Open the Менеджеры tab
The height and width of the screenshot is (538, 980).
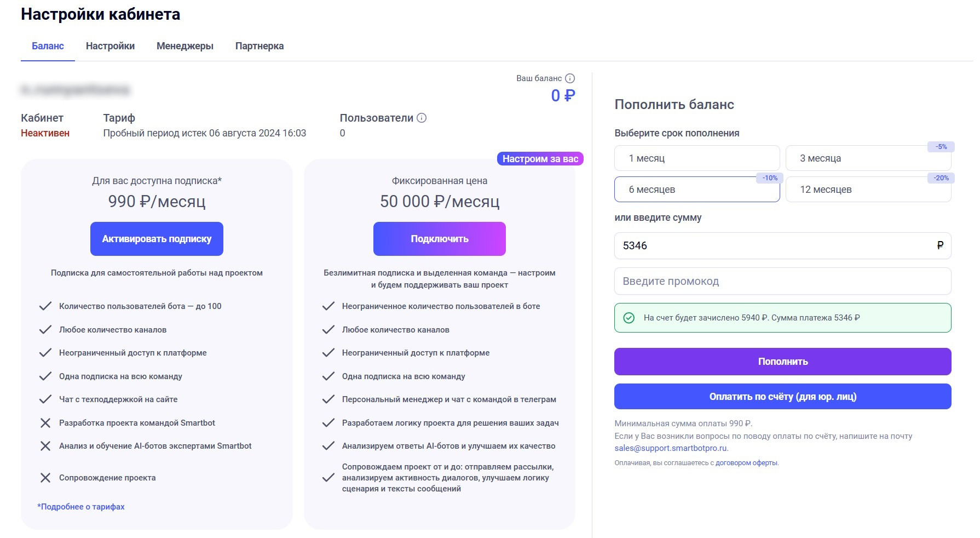[185, 46]
